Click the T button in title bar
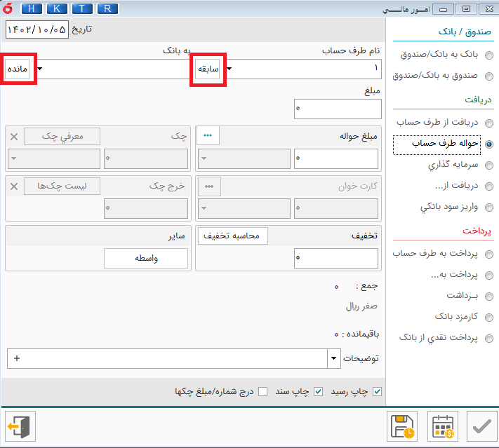499x448 pixels. 81,8
